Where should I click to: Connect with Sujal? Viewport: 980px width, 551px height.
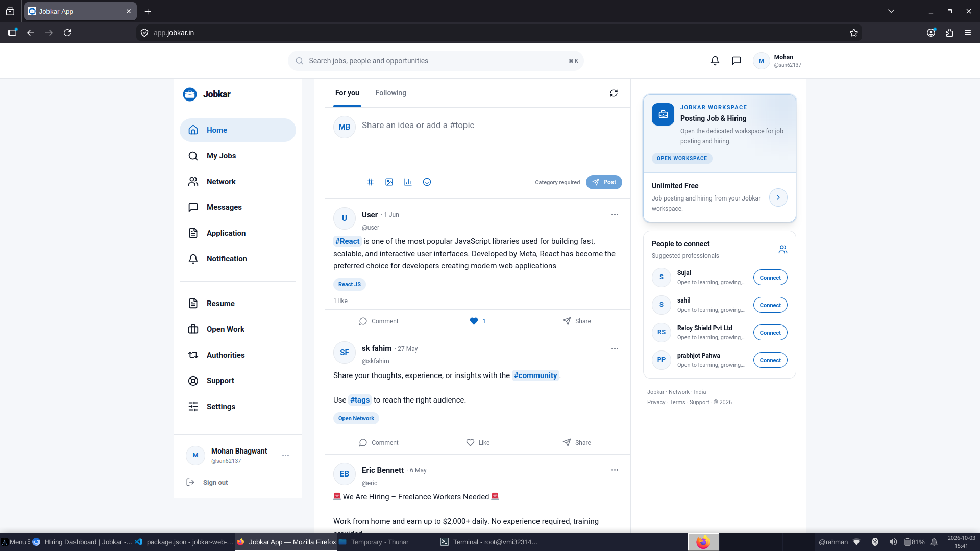coord(770,278)
